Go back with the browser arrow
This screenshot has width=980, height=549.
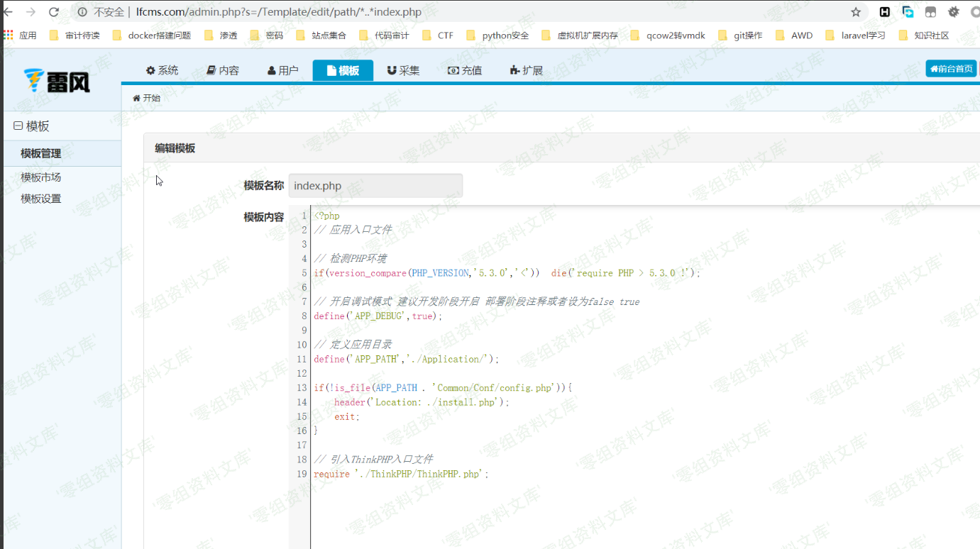coord(9,12)
